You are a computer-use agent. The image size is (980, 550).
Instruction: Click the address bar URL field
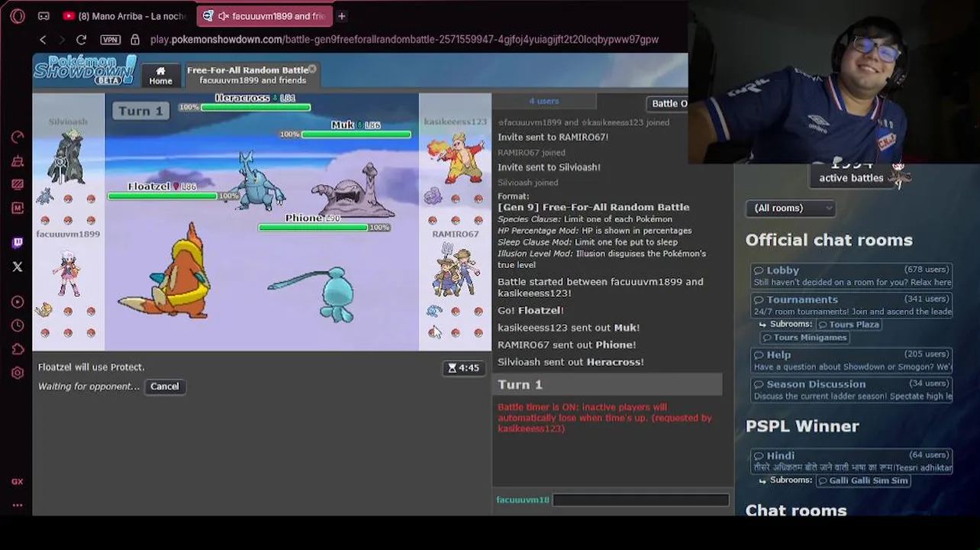pos(405,40)
